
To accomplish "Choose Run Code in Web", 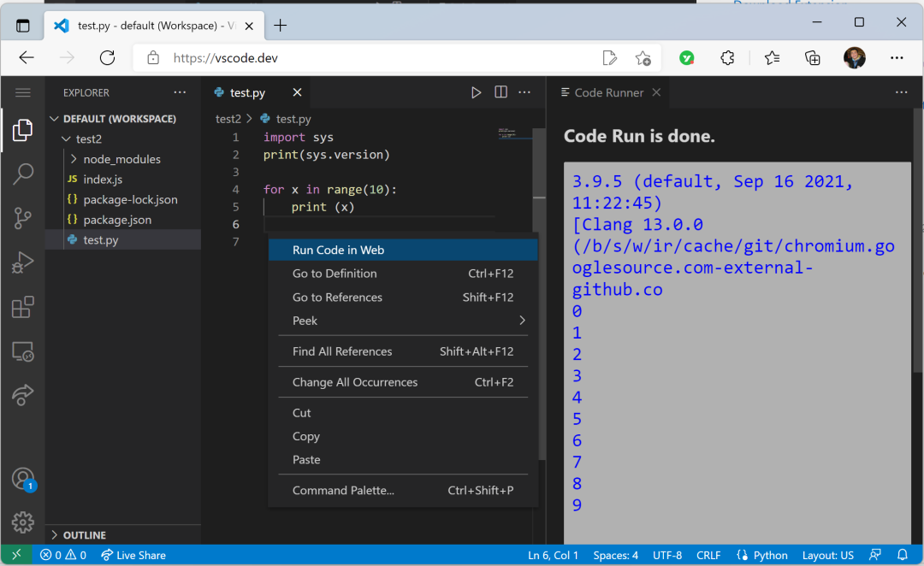I will [x=403, y=250].
